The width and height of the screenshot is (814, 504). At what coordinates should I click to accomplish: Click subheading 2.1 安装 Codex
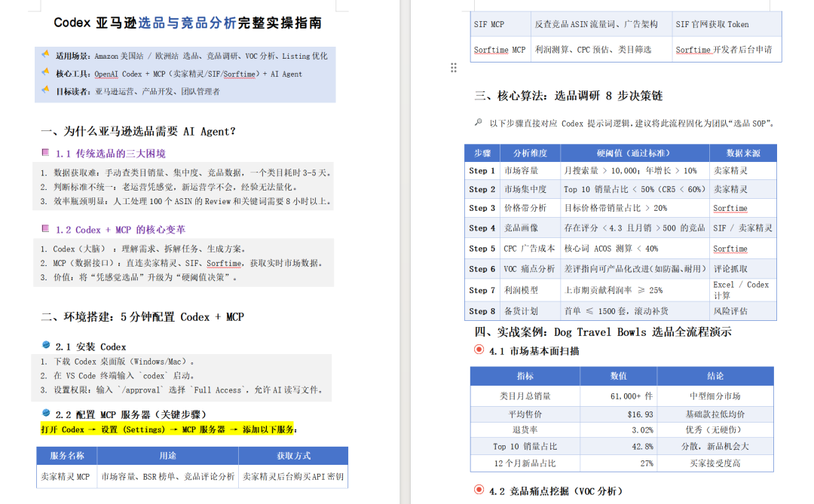[x=91, y=347]
